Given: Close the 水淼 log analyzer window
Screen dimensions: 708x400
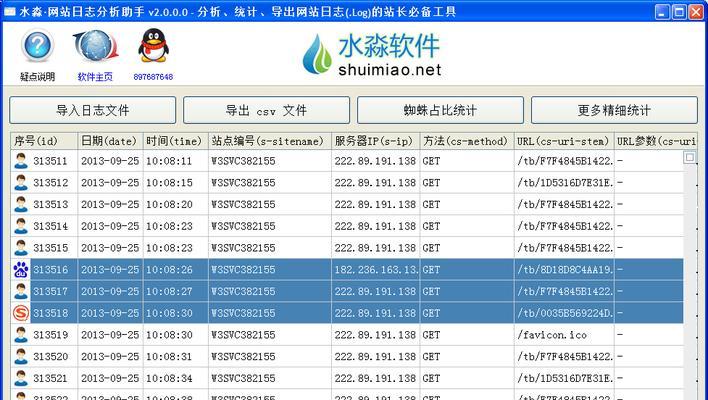Looking at the screenshot, I should [696, 12].
